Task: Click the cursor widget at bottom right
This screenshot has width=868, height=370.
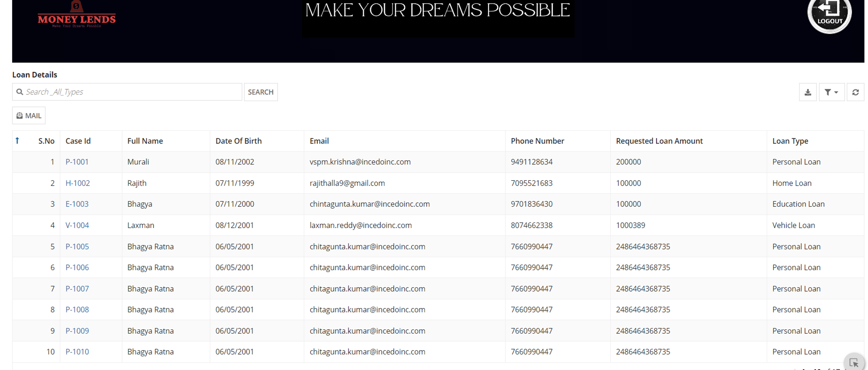Action: 854,363
